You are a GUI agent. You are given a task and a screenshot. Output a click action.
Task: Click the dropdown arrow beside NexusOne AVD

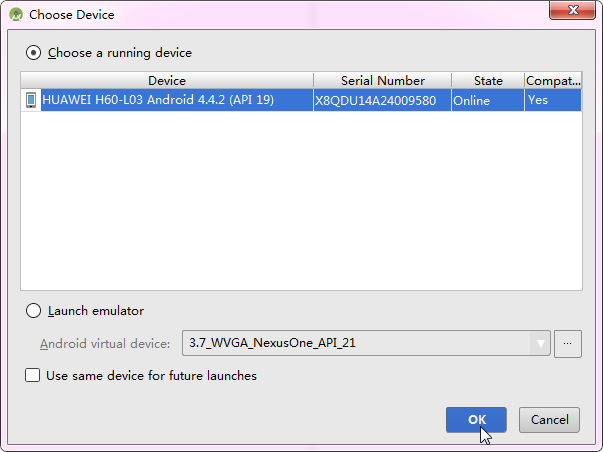tap(541, 343)
